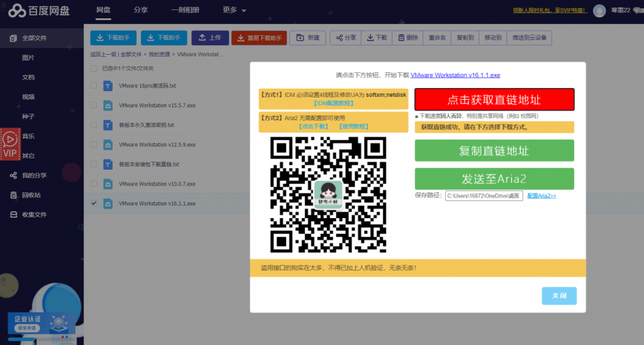The height and width of the screenshot is (345, 644).
Task: Click the QR code image
Action: (x=328, y=195)
